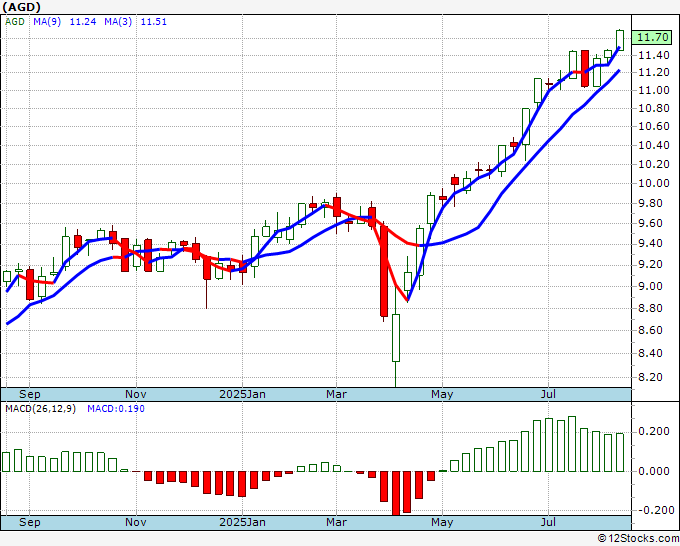This screenshot has width=680, height=546.
Task: Click the MA(3) value 11.51
Action: [x=154, y=21]
